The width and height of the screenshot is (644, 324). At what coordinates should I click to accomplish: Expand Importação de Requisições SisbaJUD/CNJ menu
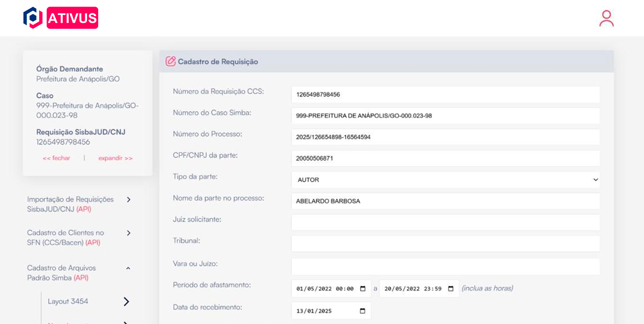(128, 199)
